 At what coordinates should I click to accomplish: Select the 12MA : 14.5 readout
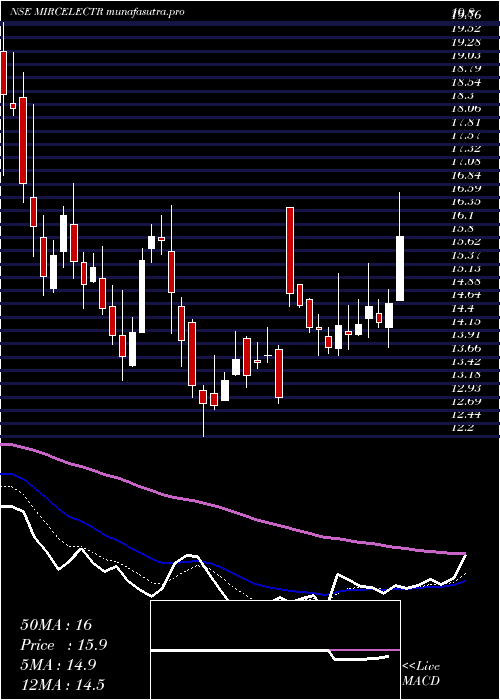click(63, 685)
